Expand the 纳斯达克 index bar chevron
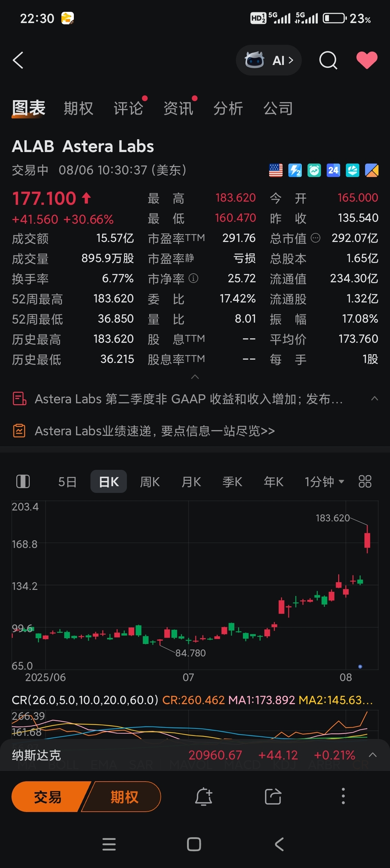The image size is (390, 868). click(x=372, y=755)
